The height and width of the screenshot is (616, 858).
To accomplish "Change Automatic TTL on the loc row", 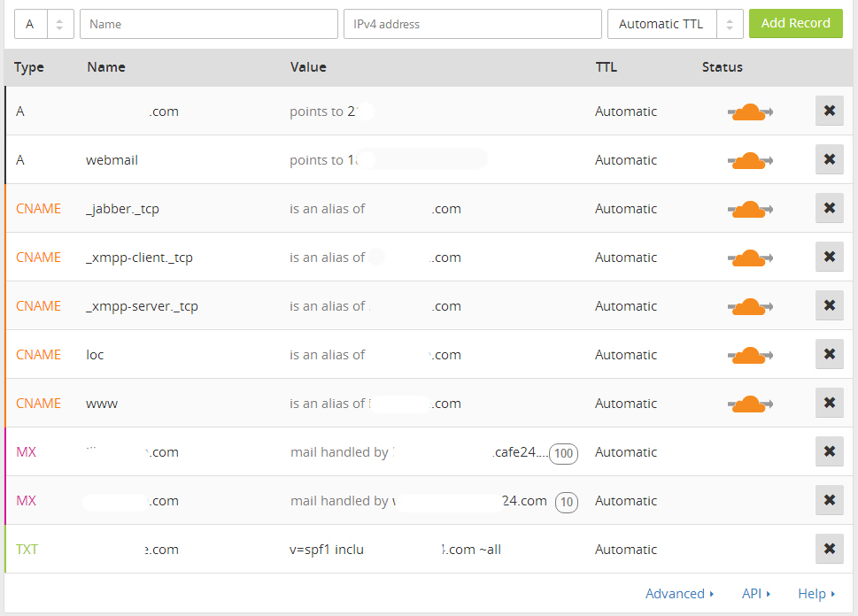I will click(626, 355).
